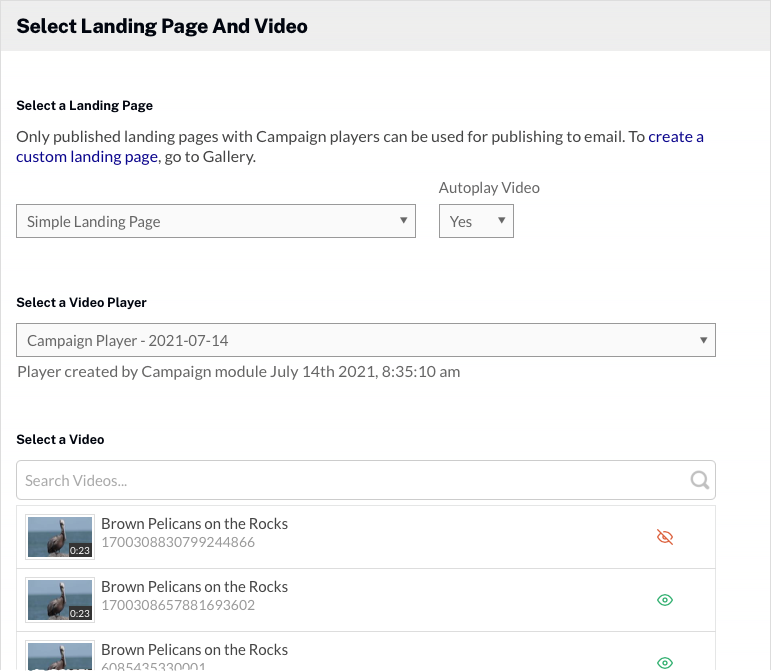Click the partially visible third video thumbnail
This screenshot has width=771, height=671.
pyautogui.click(x=60, y=657)
